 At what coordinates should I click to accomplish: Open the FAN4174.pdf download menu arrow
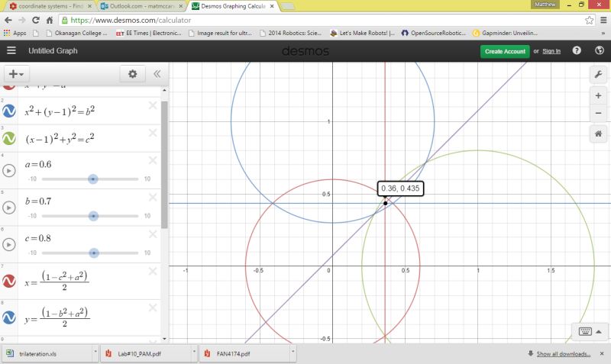tap(293, 351)
